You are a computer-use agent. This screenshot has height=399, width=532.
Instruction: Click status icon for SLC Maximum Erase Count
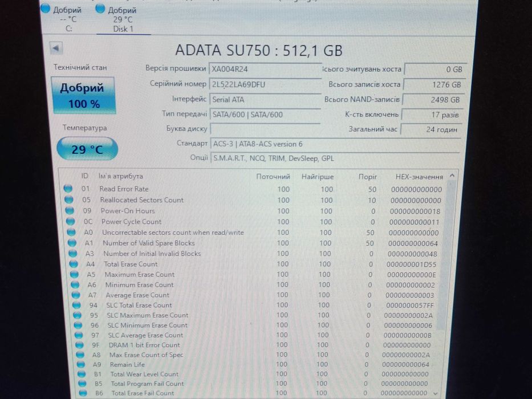coord(78,315)
